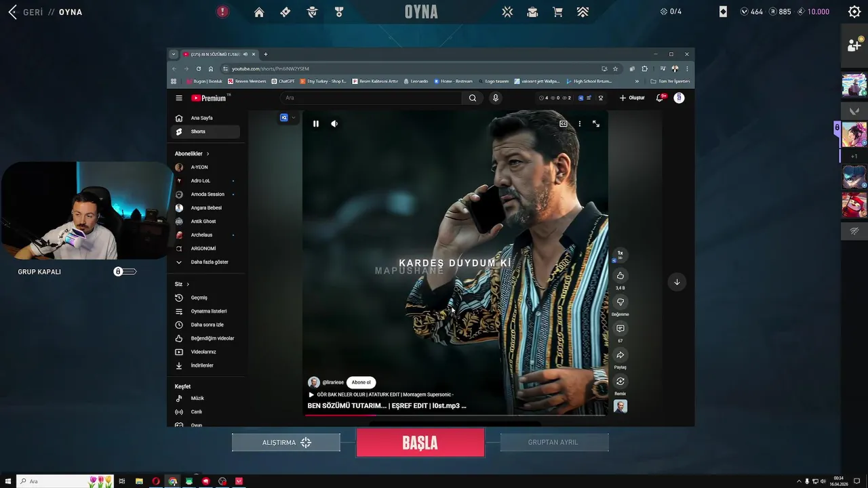Open İndirilenler downloads
The height and width of the screenshot is (488, 868).
tap(205, 365)
